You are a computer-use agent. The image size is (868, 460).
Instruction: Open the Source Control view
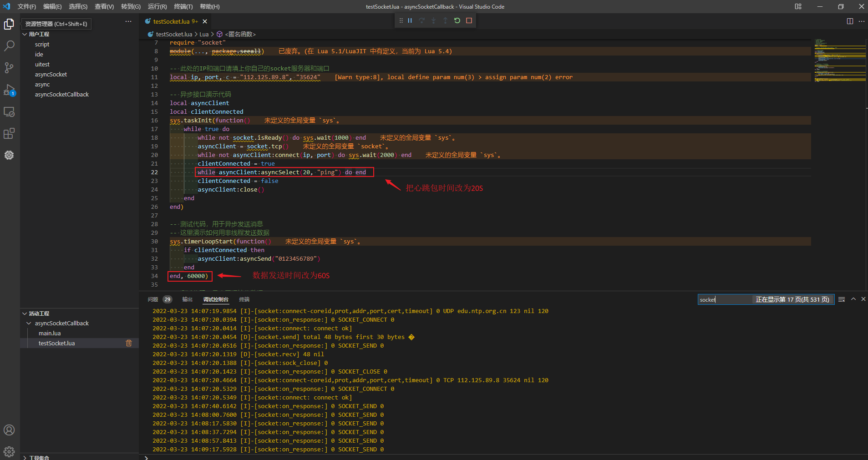[x=9, y=68]
